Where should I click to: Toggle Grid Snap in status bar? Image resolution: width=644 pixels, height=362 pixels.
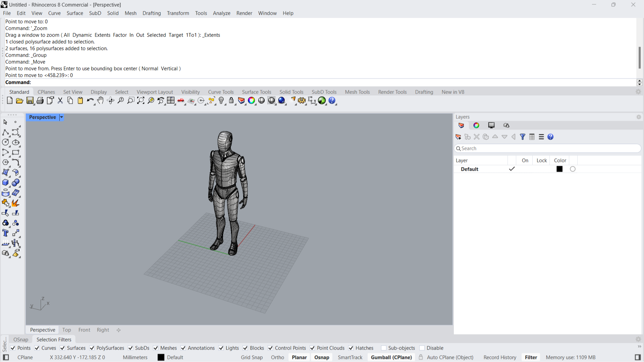pos(252,357)
